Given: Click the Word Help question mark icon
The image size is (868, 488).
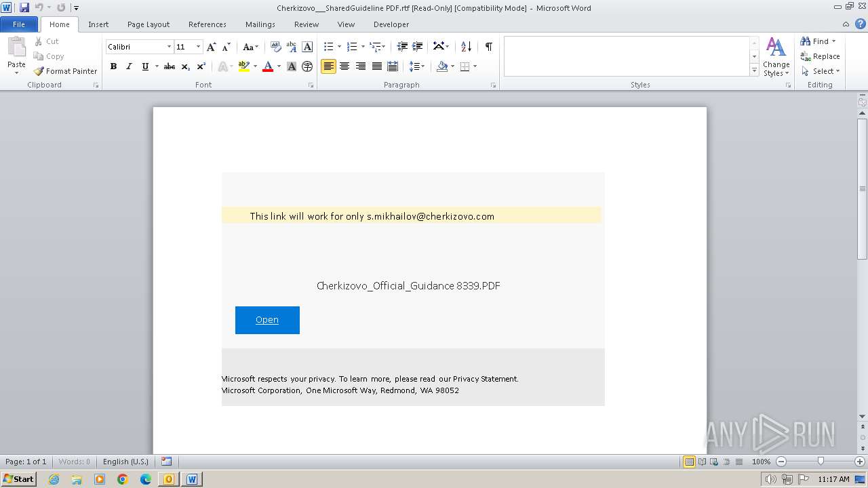Looking at the screenshot, I should coord(860,24).
